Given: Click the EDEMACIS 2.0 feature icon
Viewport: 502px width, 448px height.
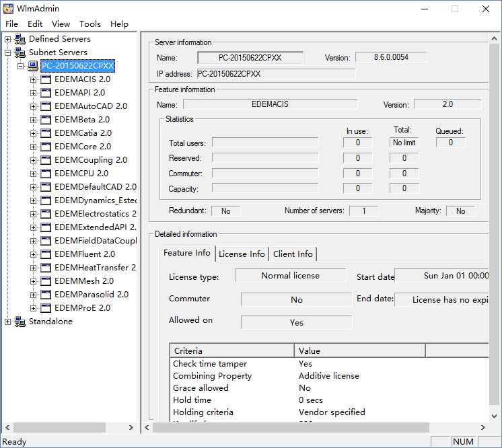Looking at the screenshot, I should 46,79.
